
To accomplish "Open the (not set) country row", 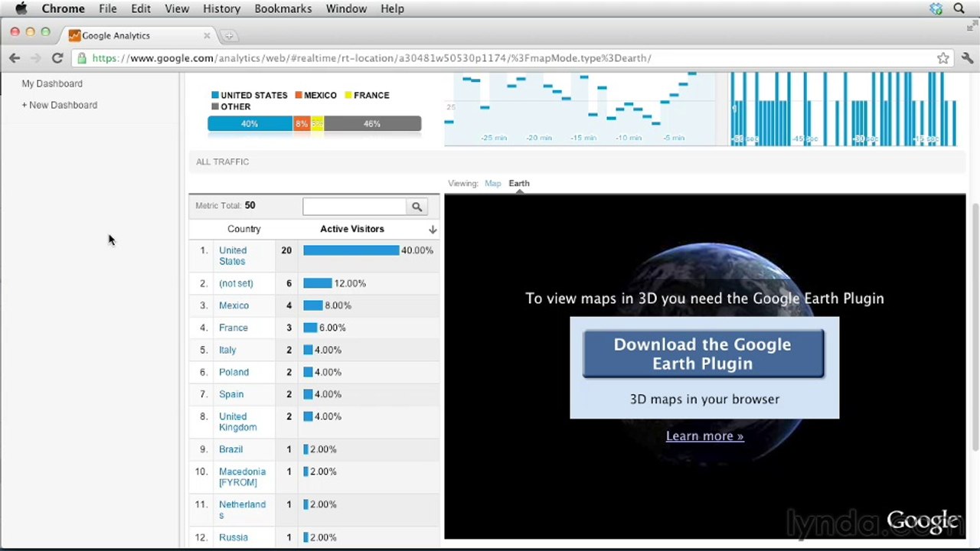I will (236, 283).
